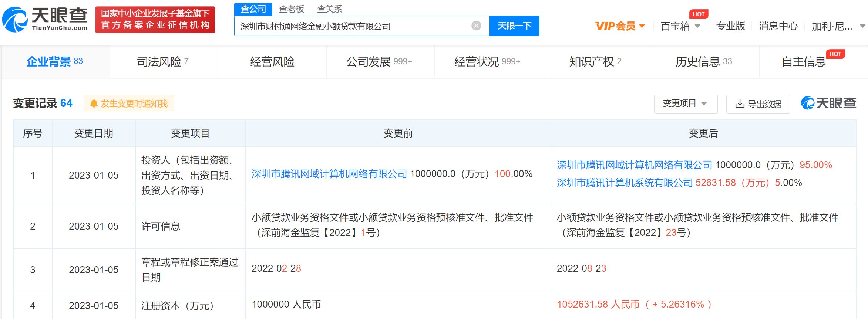Click the HOT badge on 自主信息
The image size is (868, 319).
[x=835, y=54]
